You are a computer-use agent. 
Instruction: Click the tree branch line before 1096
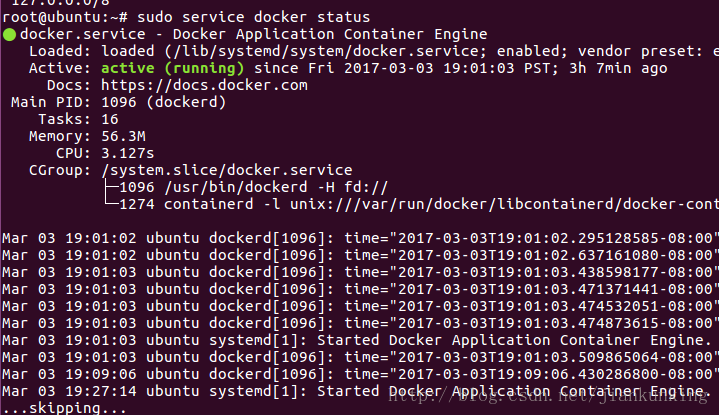pos(111,187)
